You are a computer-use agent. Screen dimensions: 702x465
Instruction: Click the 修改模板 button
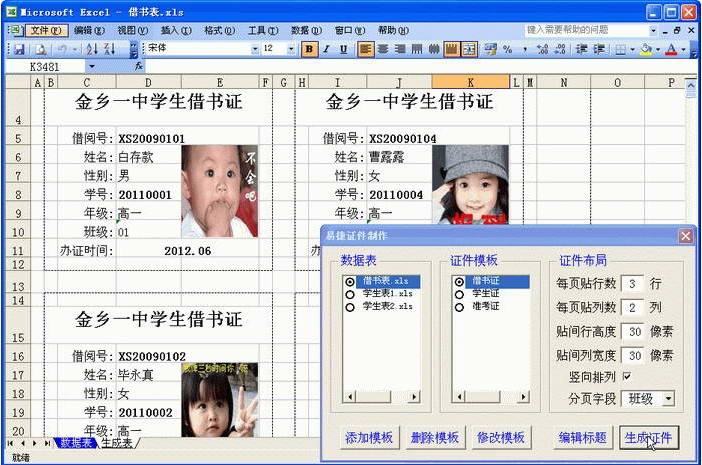[500, 437]
